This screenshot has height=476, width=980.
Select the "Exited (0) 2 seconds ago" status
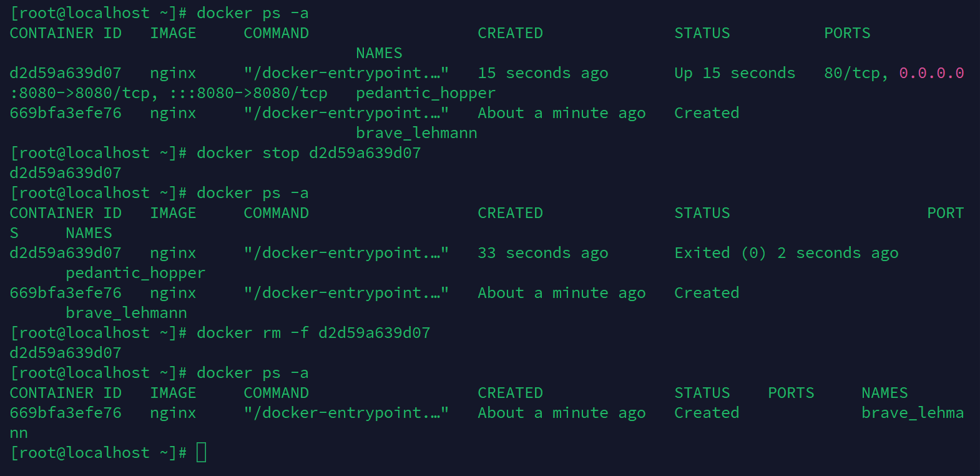(x=786, y=253)
